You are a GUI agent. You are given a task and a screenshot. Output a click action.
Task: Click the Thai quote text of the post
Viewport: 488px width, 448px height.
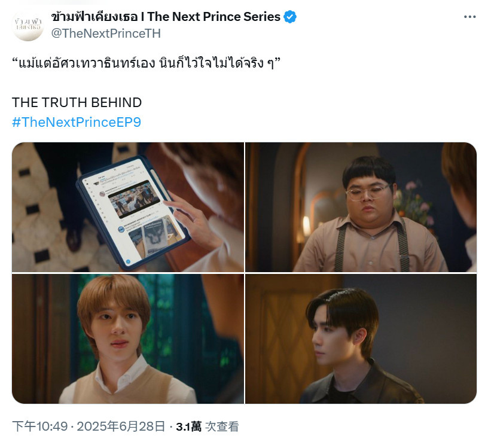(147, 63)
